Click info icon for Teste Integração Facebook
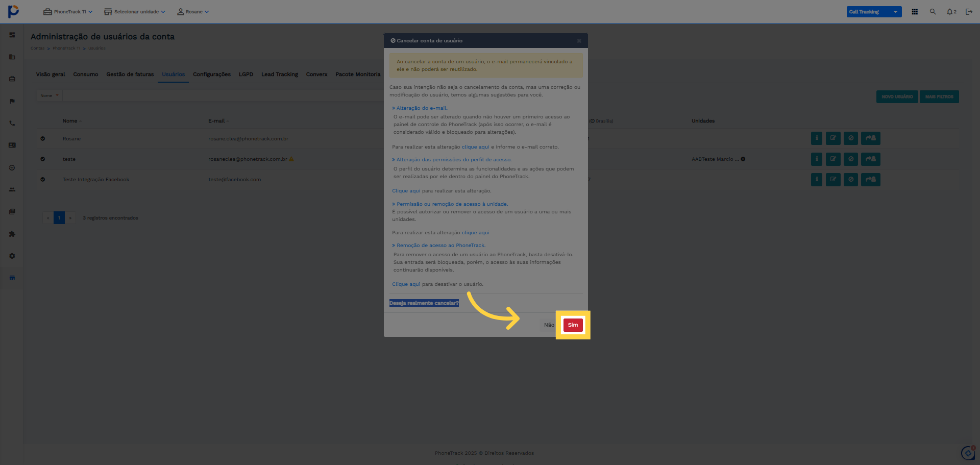The width and height of the screenshot is (980, 465). coord(817,179)
